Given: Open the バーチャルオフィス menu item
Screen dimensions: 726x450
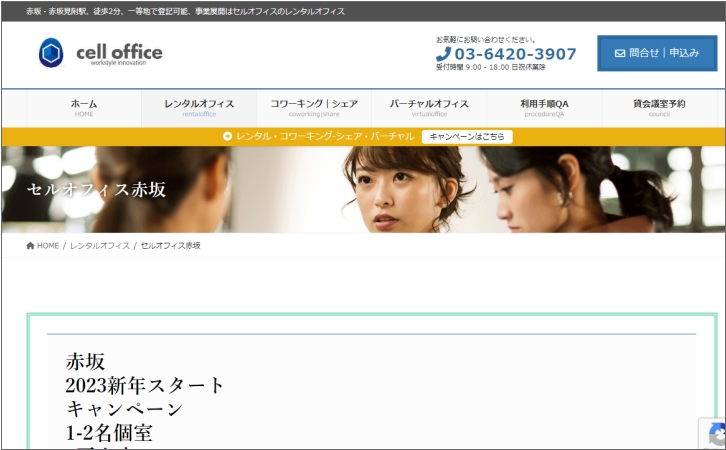Looking at the screenshot, I should click(429, 108).
